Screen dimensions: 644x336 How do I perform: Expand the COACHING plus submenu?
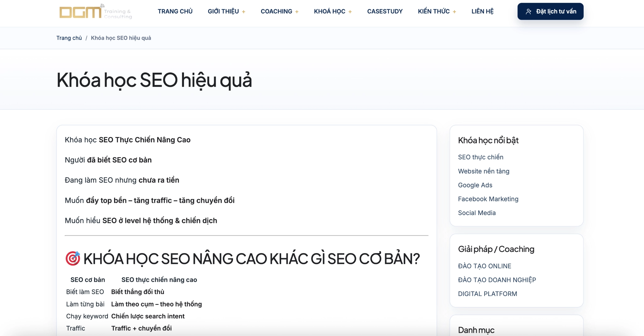coord(297,12)
